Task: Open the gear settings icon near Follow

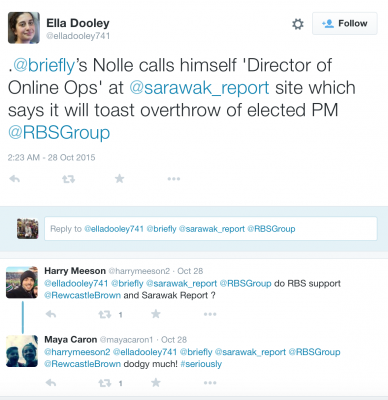Action: (x=298, y=24)
